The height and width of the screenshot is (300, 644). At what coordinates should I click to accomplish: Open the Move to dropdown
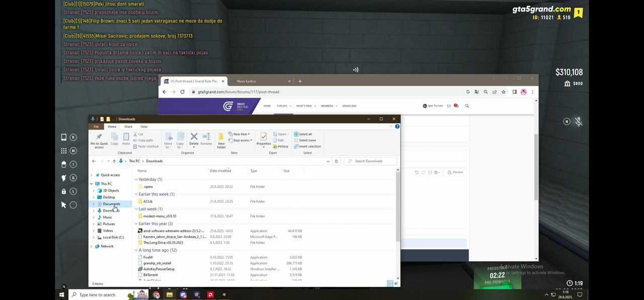168,140
